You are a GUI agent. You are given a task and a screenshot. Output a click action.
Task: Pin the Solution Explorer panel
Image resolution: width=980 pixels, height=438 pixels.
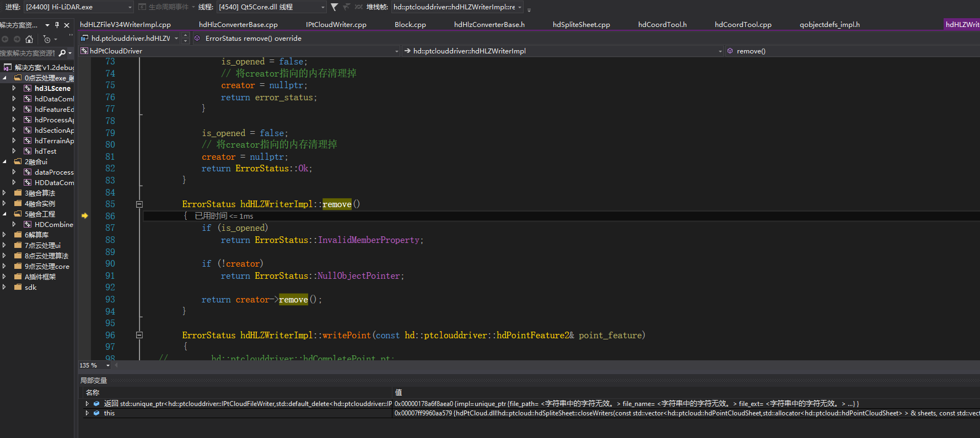[x=57, y=25]
